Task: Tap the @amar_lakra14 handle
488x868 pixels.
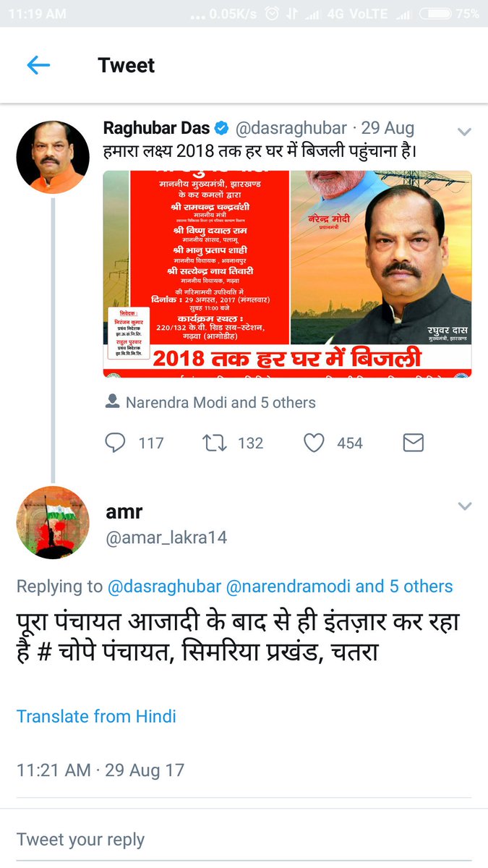Action: (166, 538)
